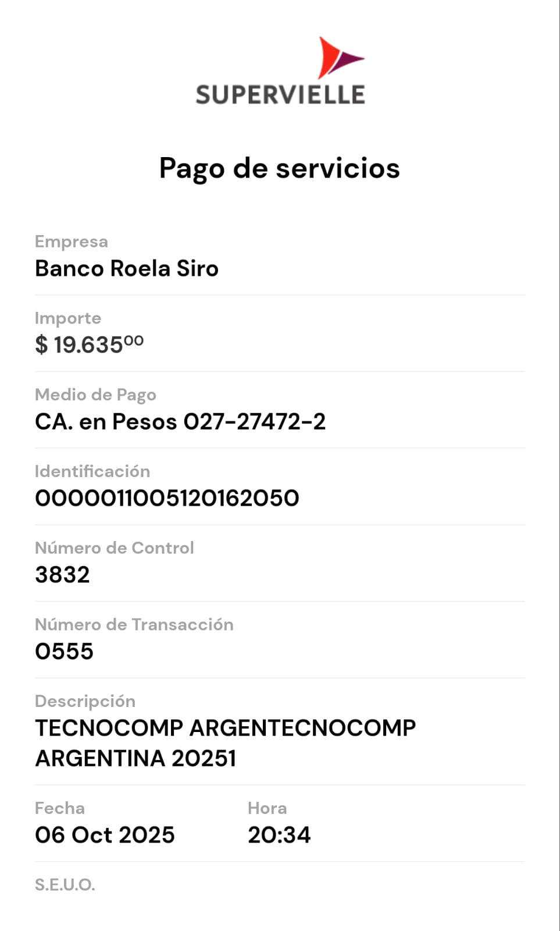Click the Descripción field label
Screen dimensions: 560x931
point(85,701)
